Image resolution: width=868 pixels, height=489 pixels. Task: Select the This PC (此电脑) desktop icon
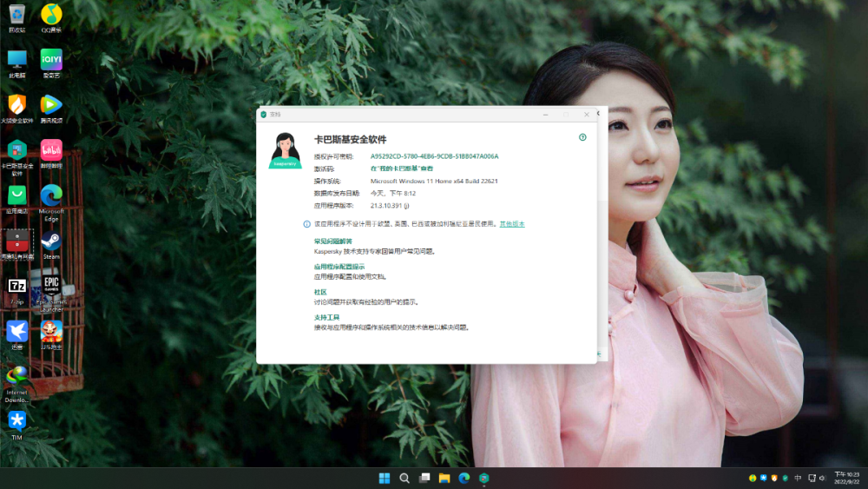17,63
